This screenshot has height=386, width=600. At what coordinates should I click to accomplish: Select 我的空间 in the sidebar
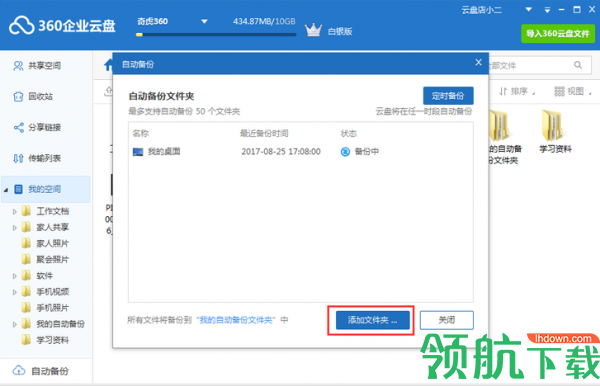(46, 189)
